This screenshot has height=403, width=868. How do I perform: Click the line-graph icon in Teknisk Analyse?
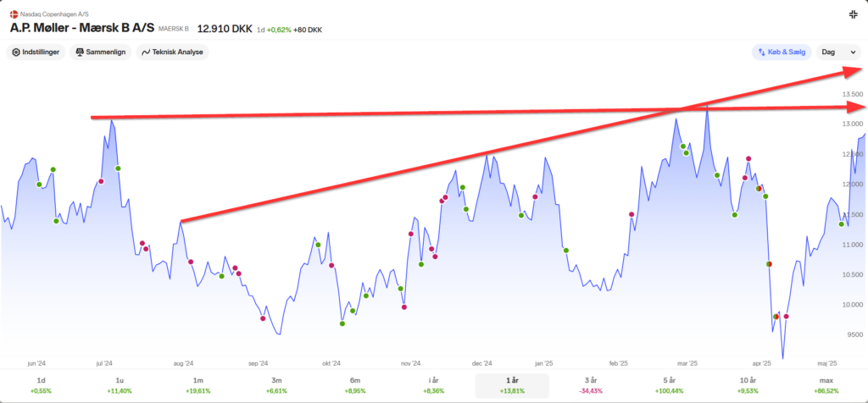[146, 52]
